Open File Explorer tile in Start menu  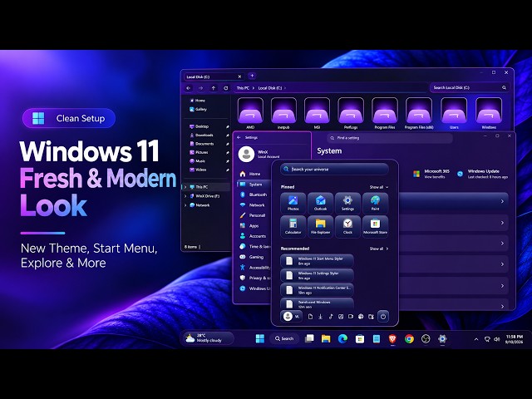pos(320,226)
